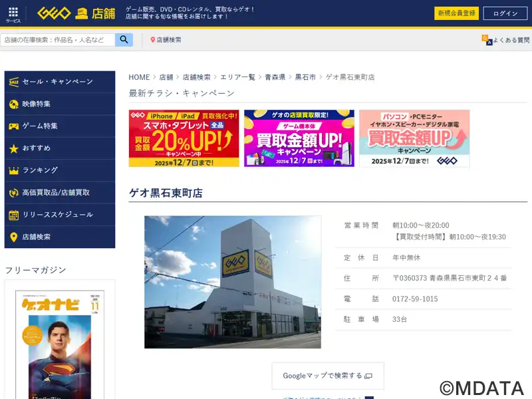The image size is (532, 399).
Task: Select ランキング in sidebar
Action: point(60,170)
